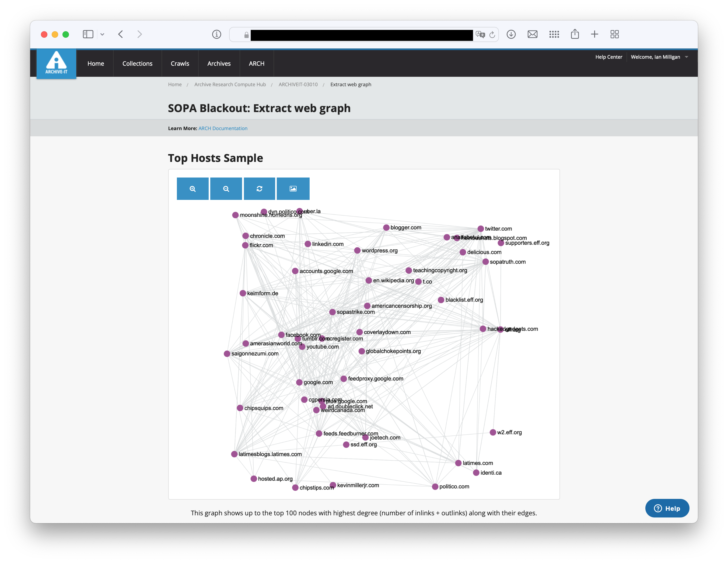Select the sopatruth.com node
Viewport: 728px width, 563px height.
[x=485, y=262]
